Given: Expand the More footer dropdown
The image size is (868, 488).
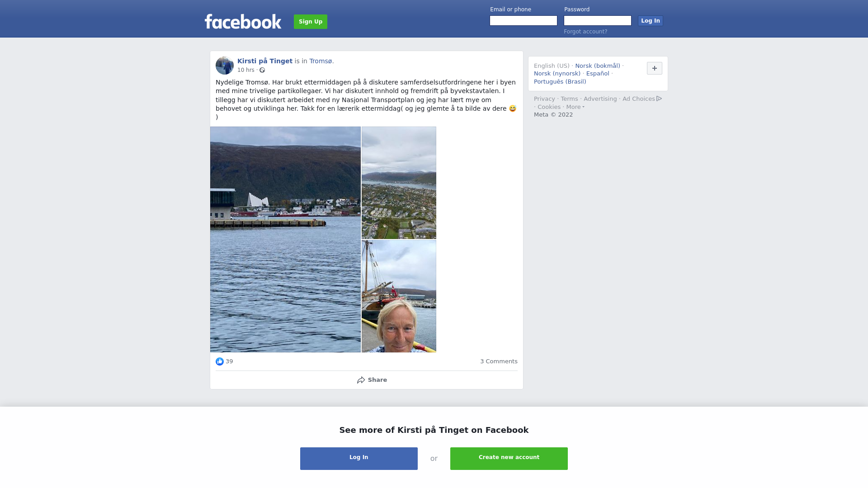Looking at the screenshot, I should coord(575,107).
